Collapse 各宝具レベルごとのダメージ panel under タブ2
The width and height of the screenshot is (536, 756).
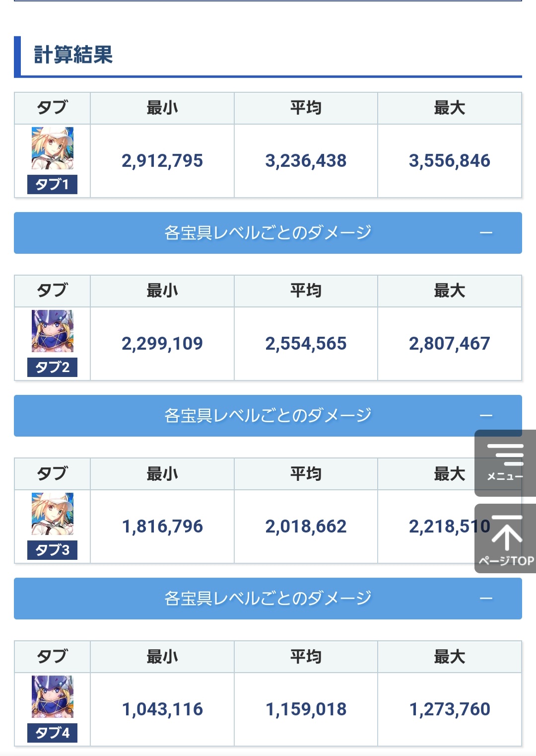point(268,416)
